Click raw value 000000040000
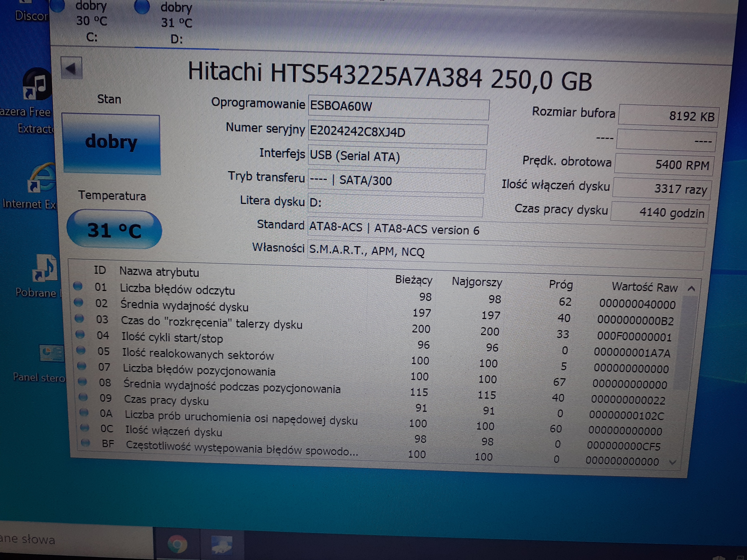 [x=638, y=304]
